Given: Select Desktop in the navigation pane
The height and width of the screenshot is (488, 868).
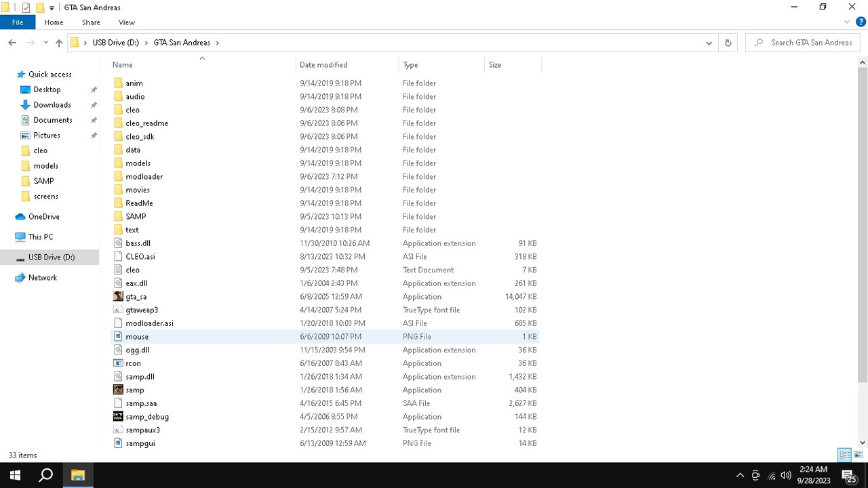Looking at the screenshot, I should point(47,89).
